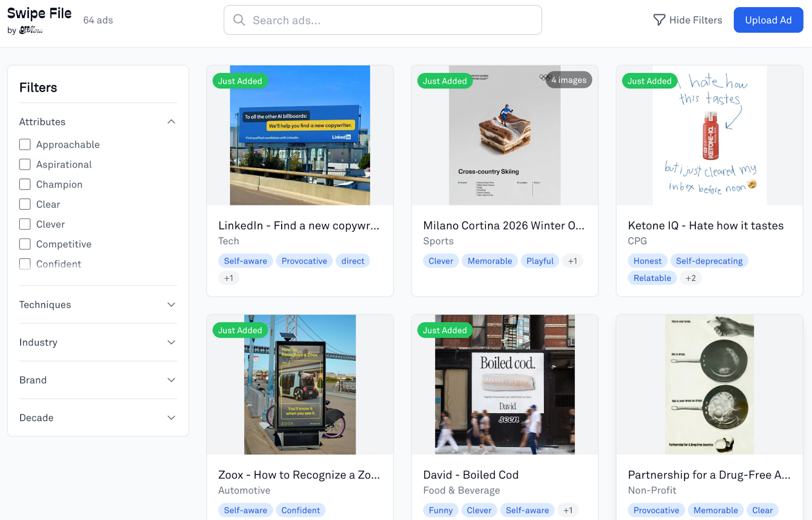Click the CPG category label

(637, 241)
